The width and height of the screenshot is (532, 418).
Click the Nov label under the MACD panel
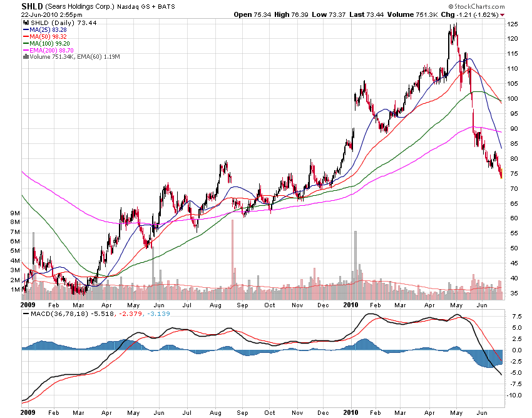[297, 412]
